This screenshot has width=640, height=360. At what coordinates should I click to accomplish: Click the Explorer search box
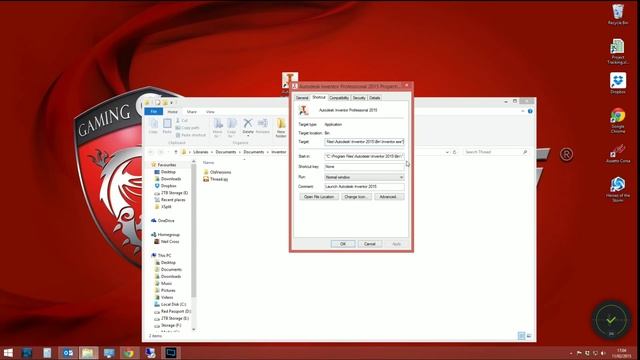(496, 152)
